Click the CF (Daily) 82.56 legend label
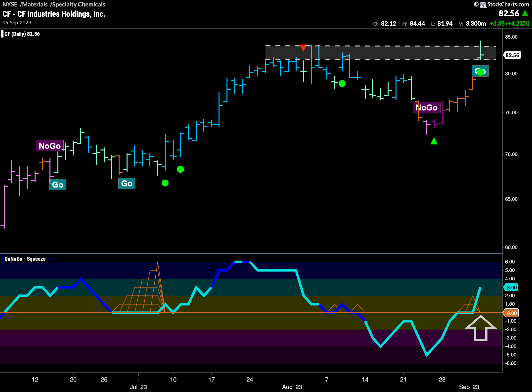This screenshot has height=392, width=532. [22, 34]
